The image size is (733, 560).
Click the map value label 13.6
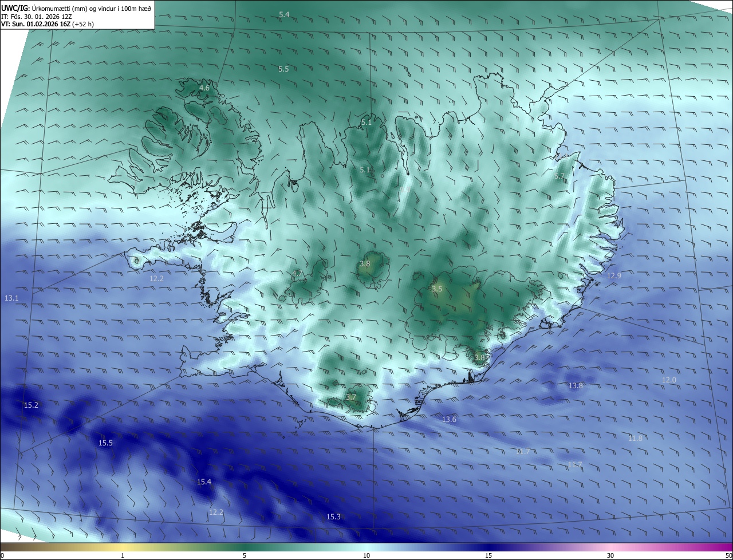pos(449,420)
